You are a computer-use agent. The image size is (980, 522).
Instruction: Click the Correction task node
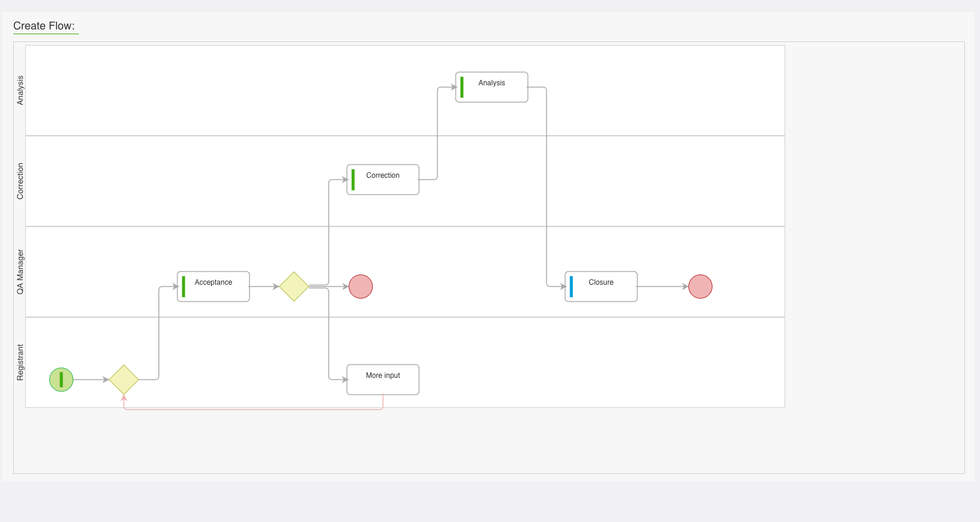click(383, 180)
